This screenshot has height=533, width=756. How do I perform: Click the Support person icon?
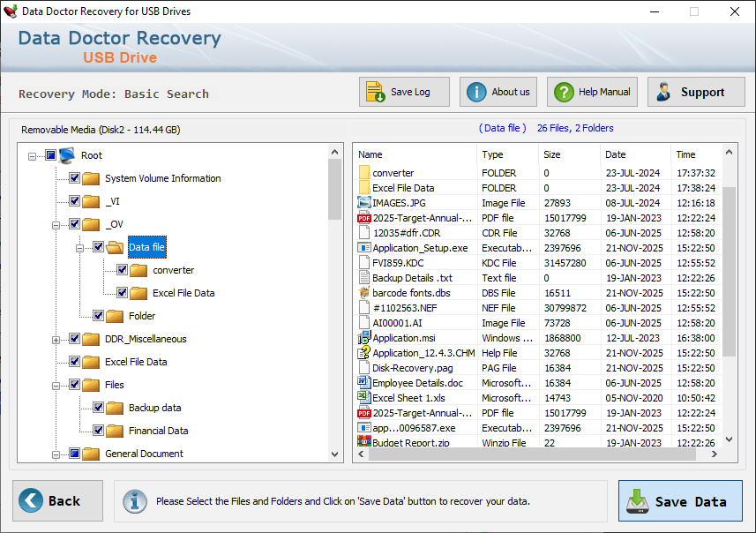click(664, 92)
